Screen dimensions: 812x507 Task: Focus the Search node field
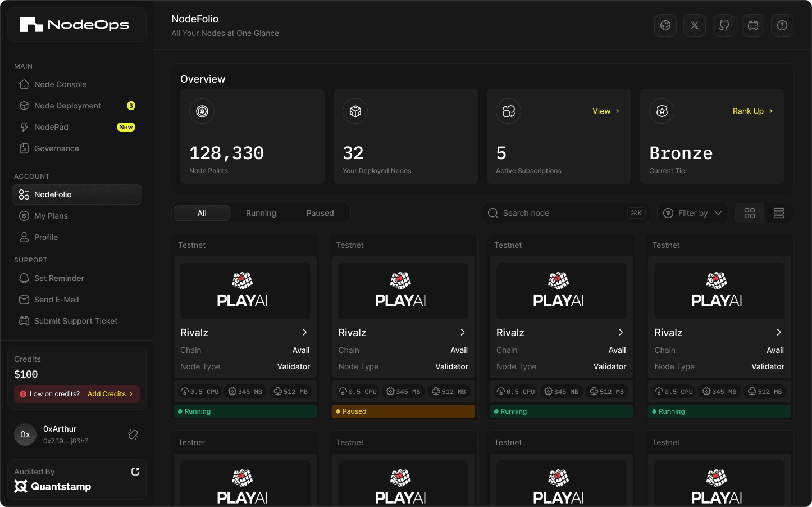[x=565, y=213]
